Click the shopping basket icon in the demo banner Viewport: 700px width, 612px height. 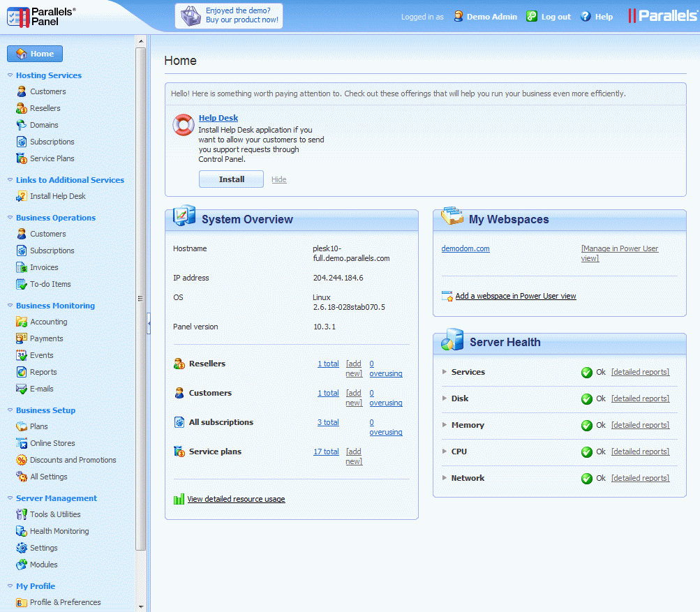coord(191,16)
